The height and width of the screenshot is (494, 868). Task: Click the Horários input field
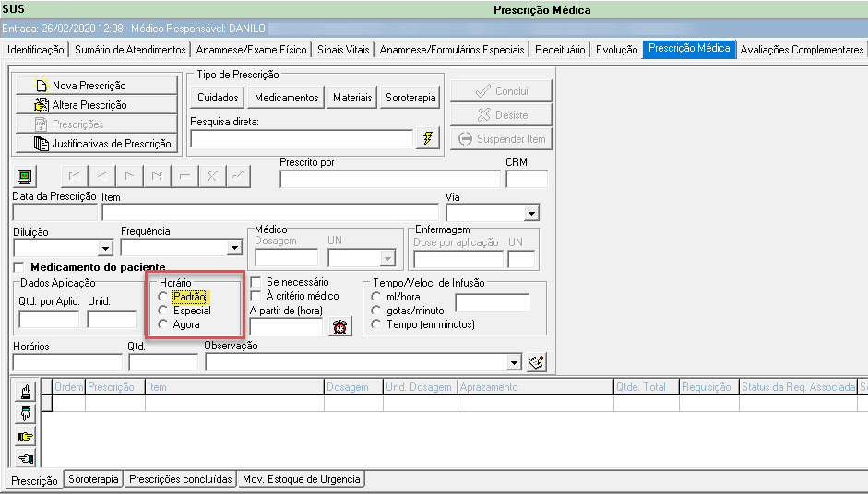[x=67, y=363]
